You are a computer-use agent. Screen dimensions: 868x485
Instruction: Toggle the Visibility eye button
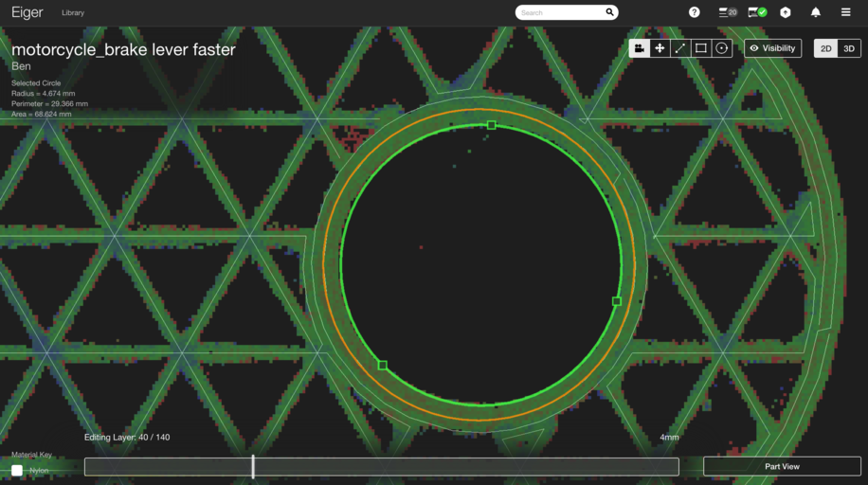[772, 48]
